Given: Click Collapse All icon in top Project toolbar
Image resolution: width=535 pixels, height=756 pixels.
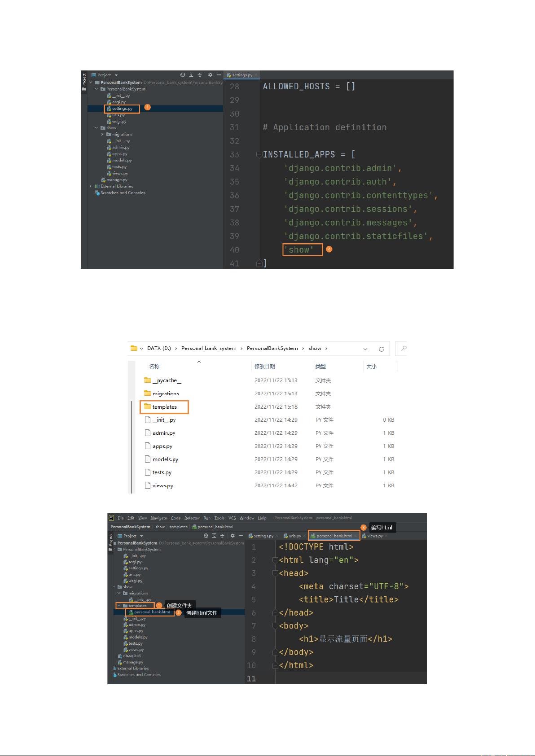Looking at the screenshot, I should tap(199, 75).
